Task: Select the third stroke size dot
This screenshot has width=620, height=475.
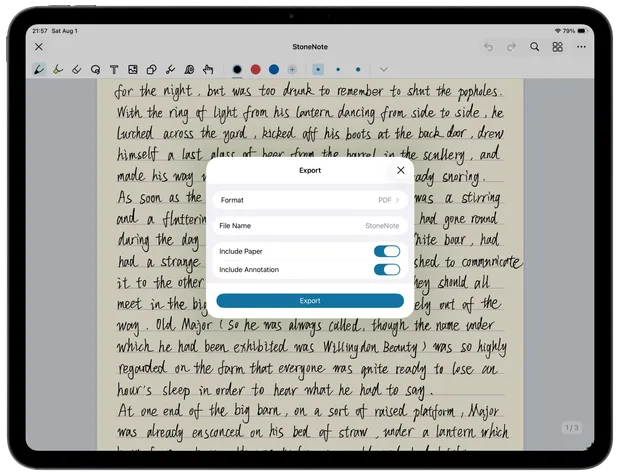Action: coord(358,70)
